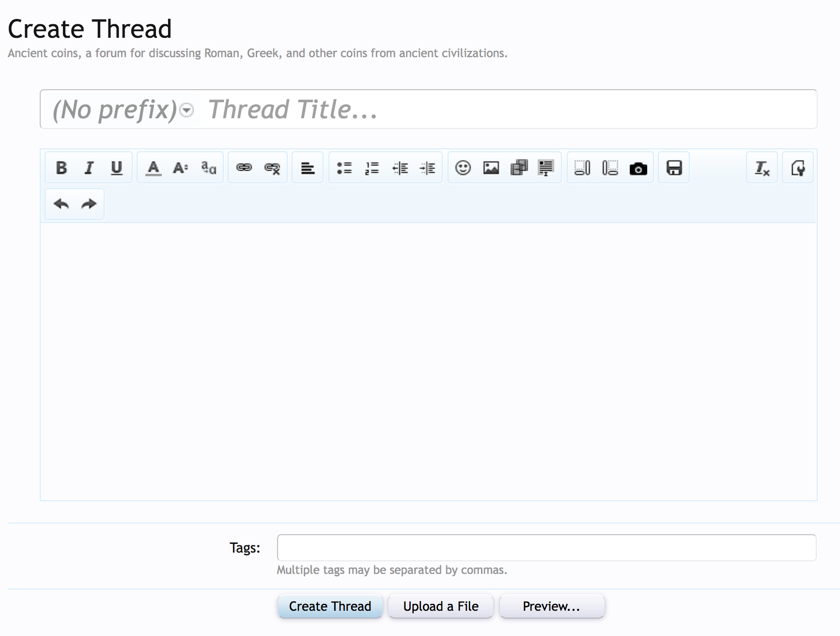Click the insert link icon
This screenshot has width=840, height=636.
pyautogui.click(x=244, y=168)
